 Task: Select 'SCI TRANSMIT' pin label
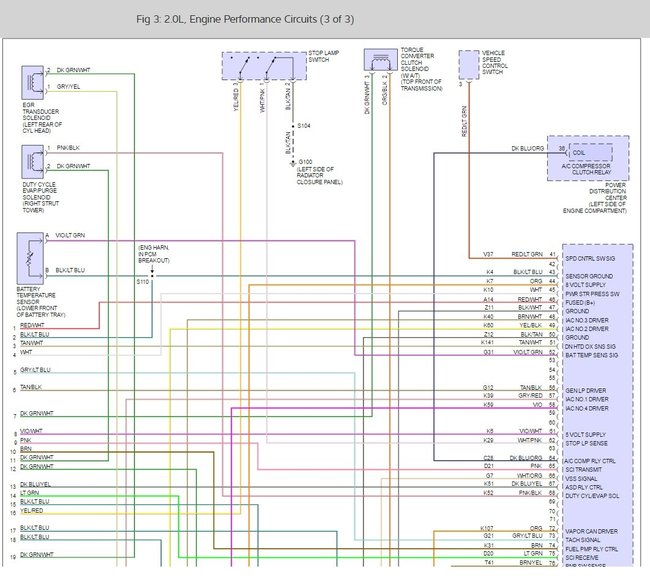(x=583, y=470)
